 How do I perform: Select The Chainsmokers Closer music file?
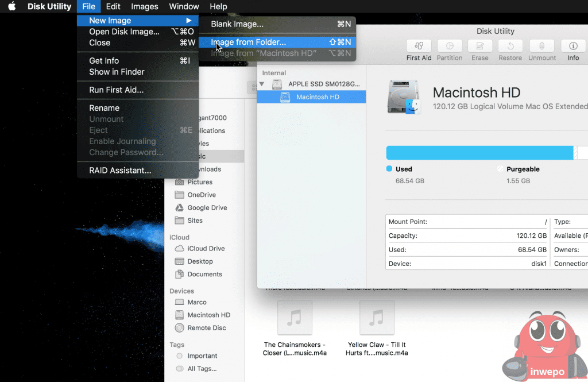(x=295, y=329)
